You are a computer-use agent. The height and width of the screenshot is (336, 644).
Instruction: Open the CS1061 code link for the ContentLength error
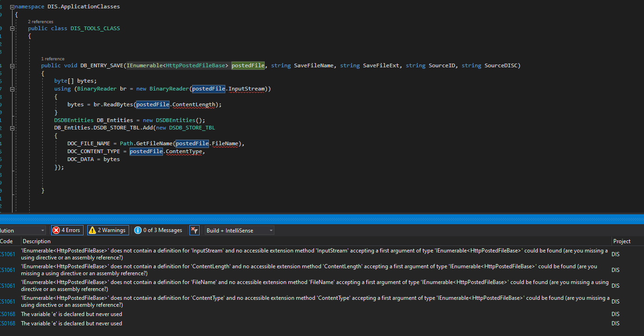[7, 270]
